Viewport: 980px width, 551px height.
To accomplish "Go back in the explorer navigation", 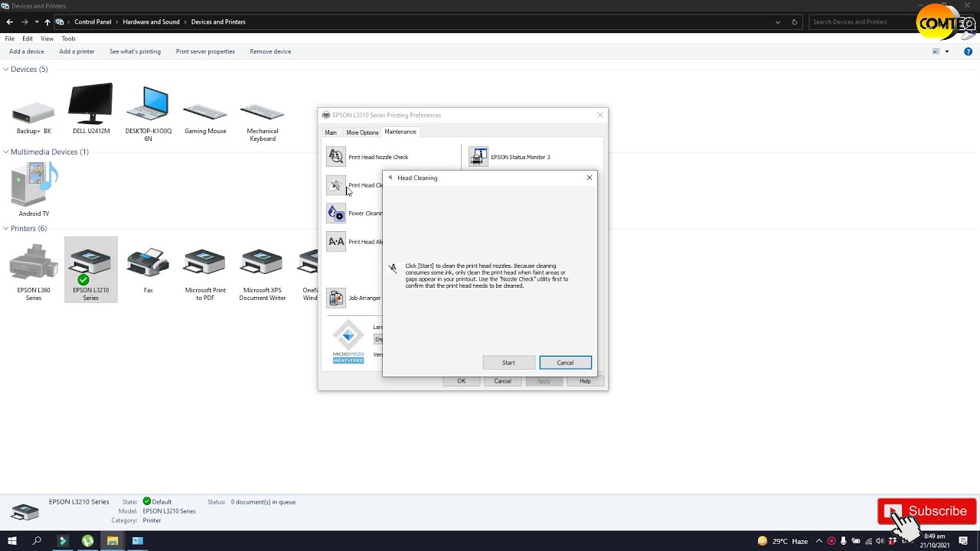I will tap(9, 21).
